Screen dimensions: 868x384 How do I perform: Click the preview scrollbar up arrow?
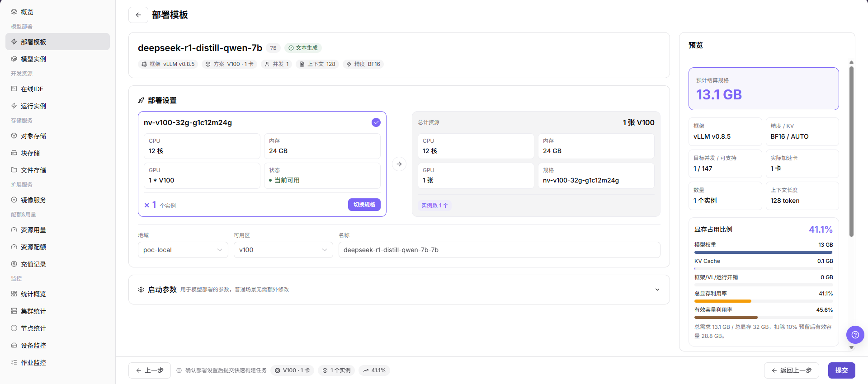(851, 62)
